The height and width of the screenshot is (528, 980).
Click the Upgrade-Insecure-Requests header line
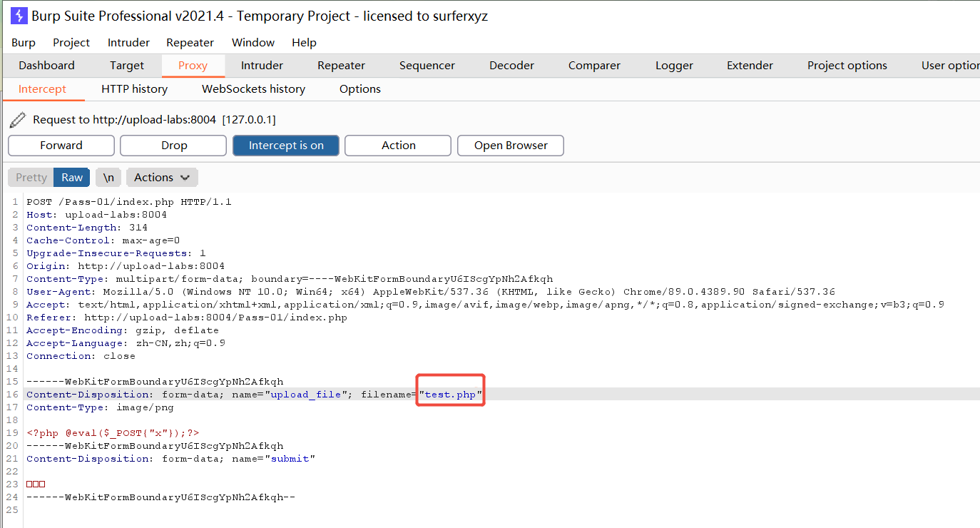point(116,253)
